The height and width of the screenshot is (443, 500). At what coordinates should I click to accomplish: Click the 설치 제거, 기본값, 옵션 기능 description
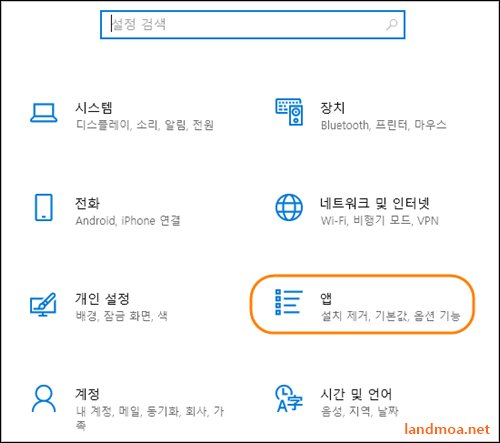coord(390,316)
